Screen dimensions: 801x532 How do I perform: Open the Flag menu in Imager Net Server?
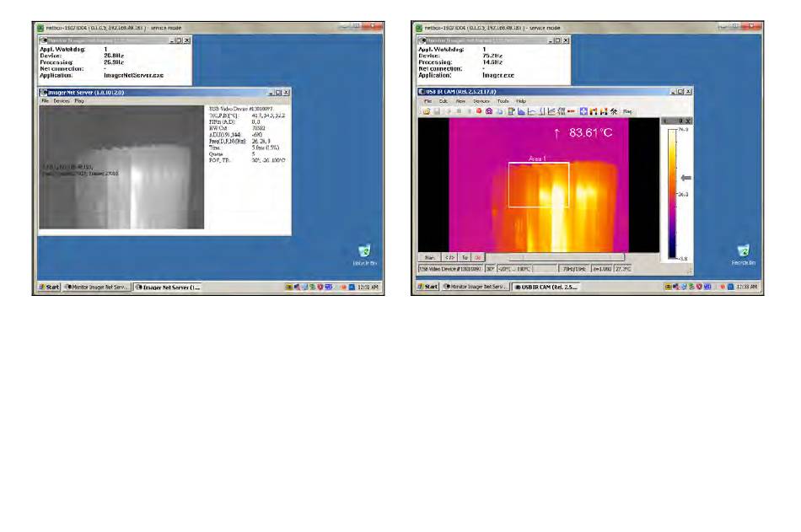coord(79,101)
